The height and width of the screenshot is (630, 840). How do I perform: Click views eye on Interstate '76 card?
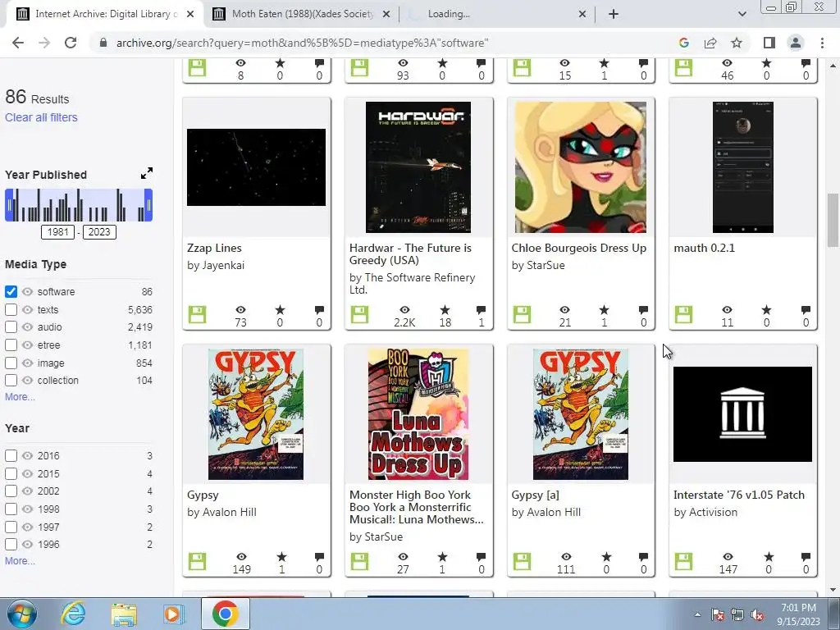click(728, 557)
